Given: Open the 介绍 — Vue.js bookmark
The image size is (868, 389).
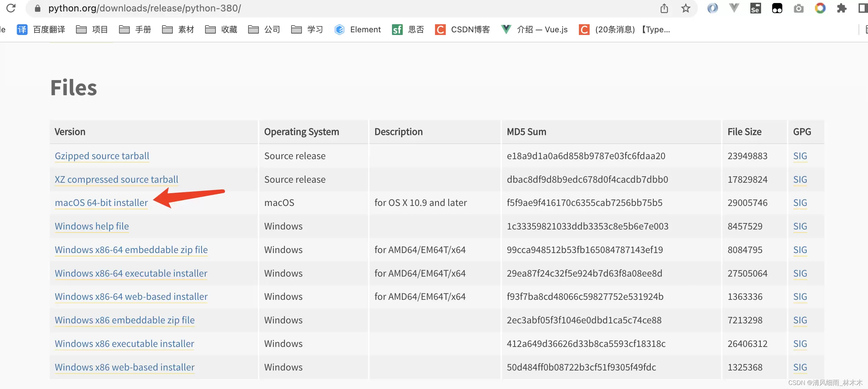Looking at the screenshot, I should (x=535, y=29).
